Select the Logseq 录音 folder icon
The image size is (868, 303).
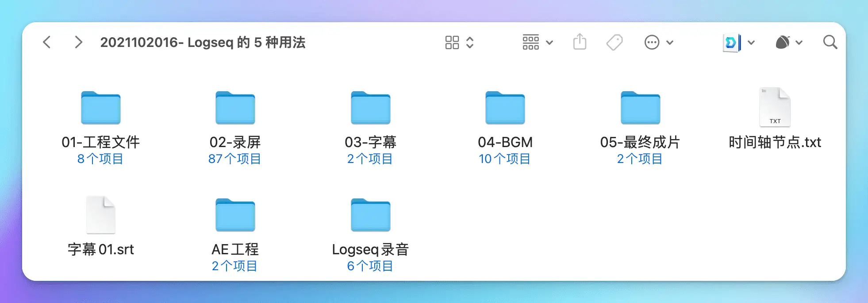click(371, 215)
